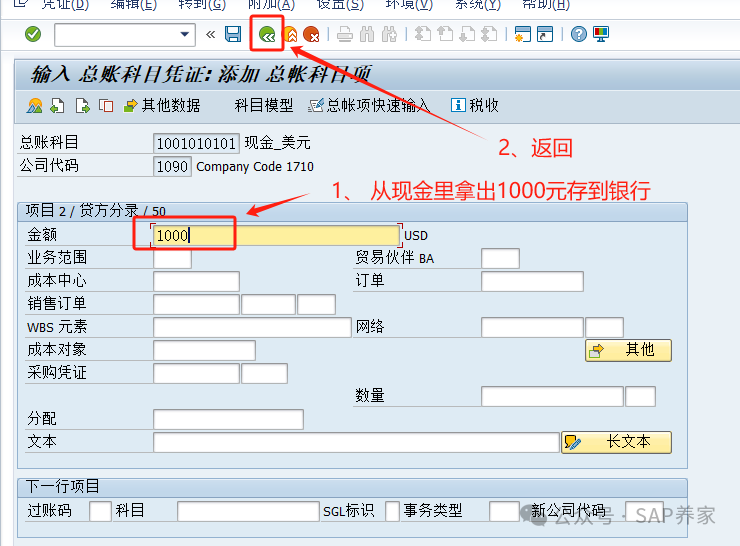Click the 现金_美元 account description text
Image resolution: width=740 pixels, height=546 pixels.
click(x=278, y=143)
